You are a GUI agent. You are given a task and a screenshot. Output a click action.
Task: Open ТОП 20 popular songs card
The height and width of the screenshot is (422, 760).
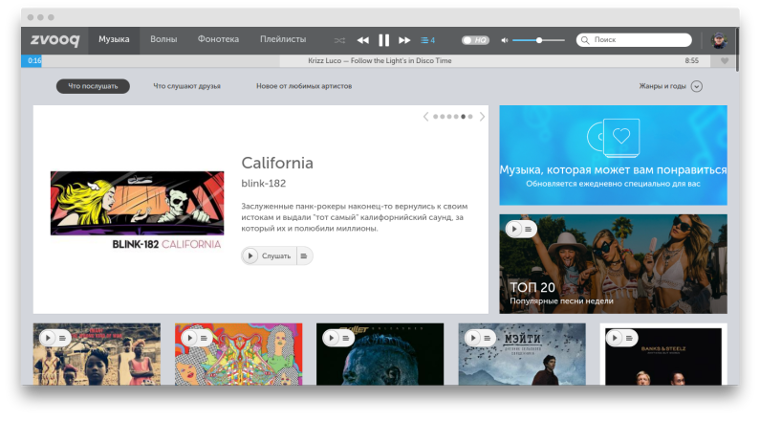pyautogui.click(x=613, y=264)
